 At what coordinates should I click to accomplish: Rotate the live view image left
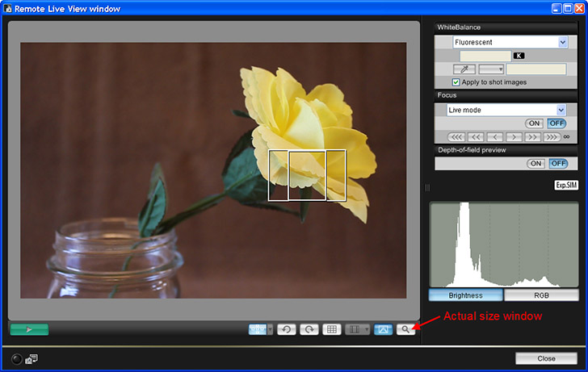(x=286, y=329)
